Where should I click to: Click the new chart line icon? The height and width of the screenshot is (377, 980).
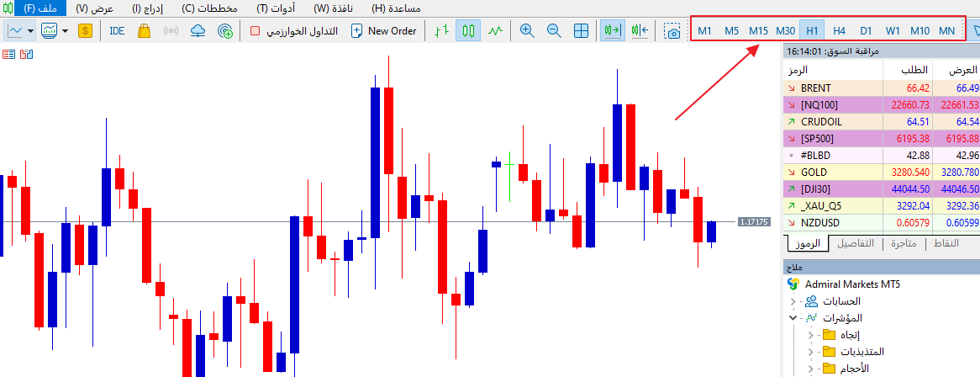15,30
